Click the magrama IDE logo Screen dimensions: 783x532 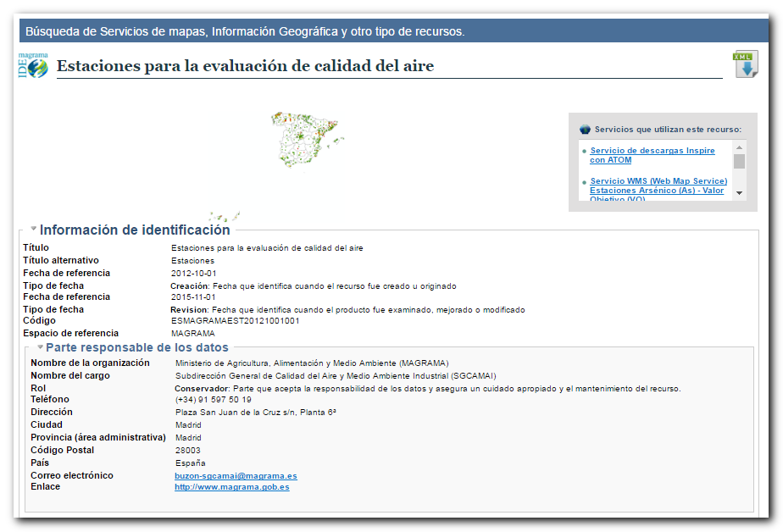click(33, 65)
